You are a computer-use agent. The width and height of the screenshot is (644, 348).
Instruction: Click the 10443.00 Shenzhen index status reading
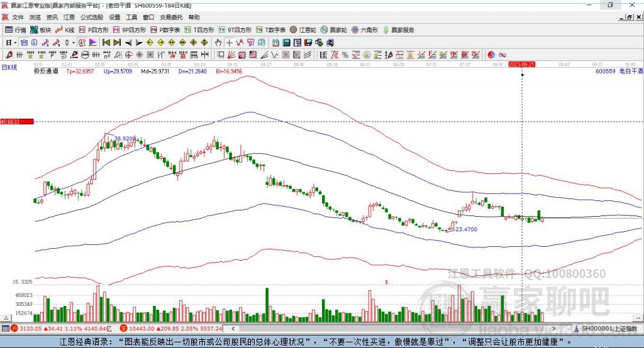142,329
